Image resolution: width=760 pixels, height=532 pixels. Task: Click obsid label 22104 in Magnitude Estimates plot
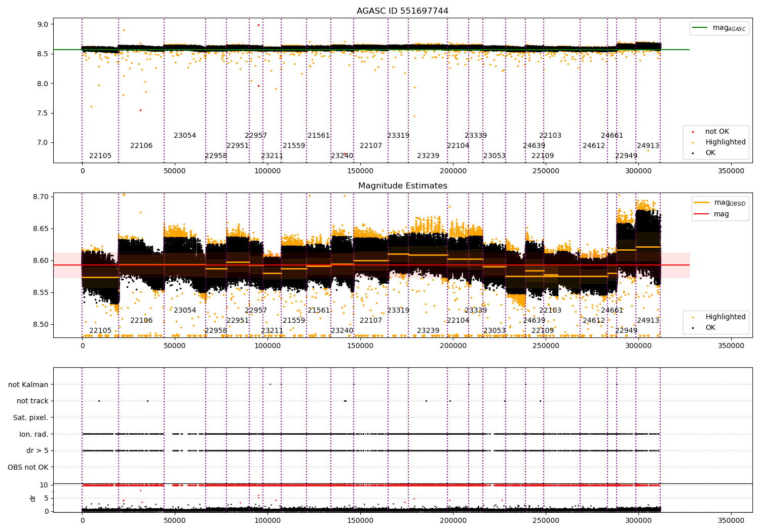click(458, 321)
